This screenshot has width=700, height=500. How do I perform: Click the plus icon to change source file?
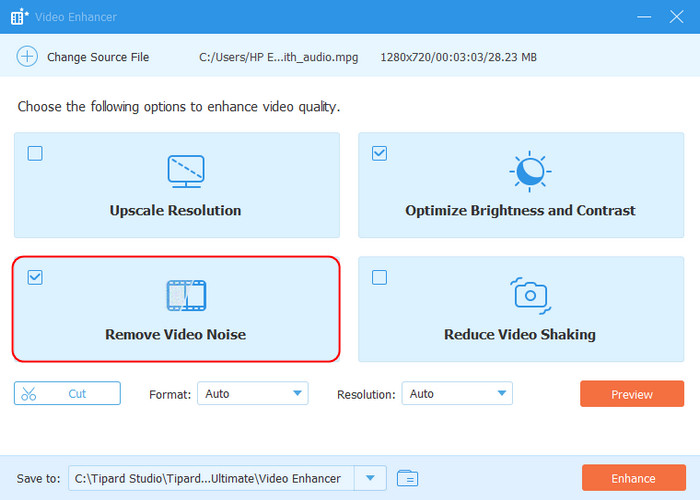(x=27, y=57)
